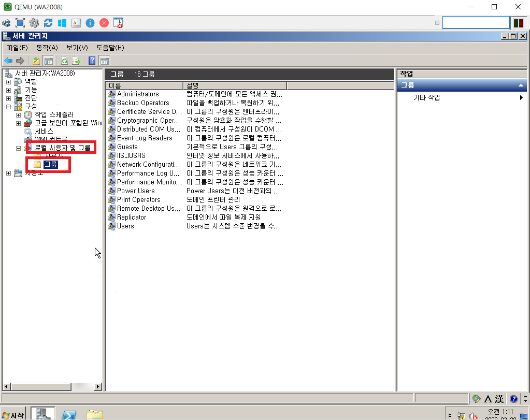Open the file explorer taskbar folder
This screenshot has height=420, width=530.
click(95, 415)
